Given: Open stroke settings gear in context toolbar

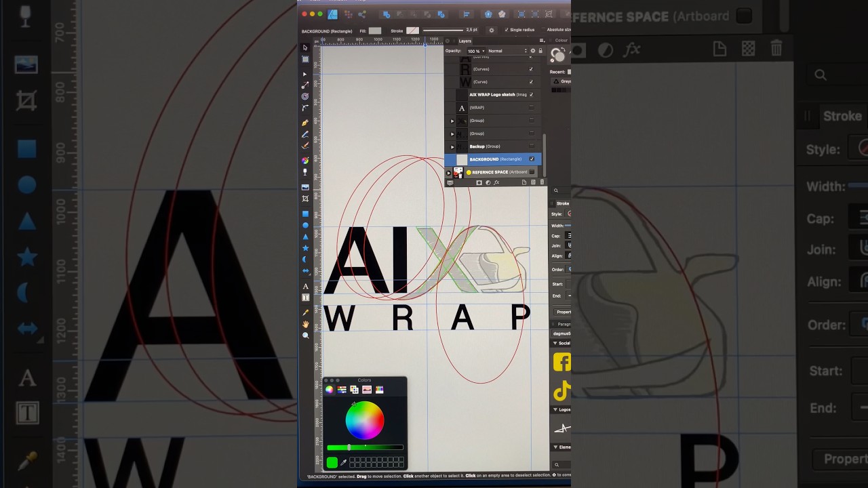Looking at the screenshot, I should click(x=492, y=30).
